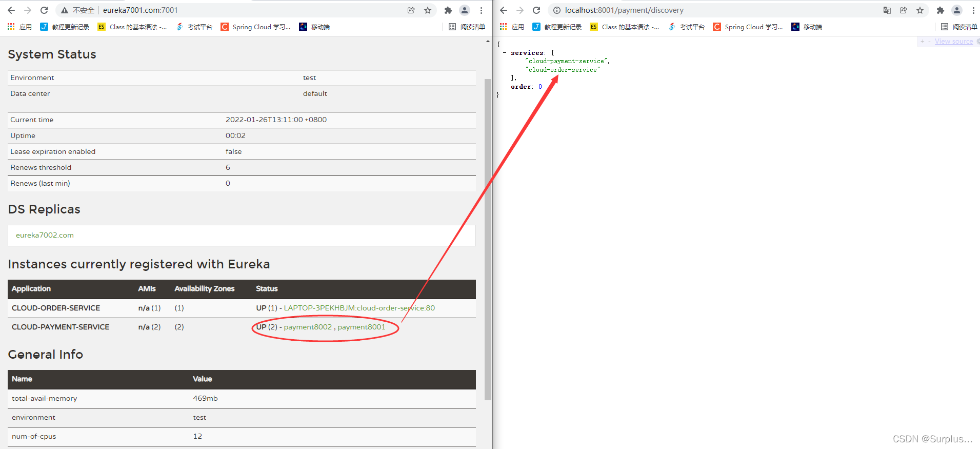Open 考试平台 bookmark in left browser
The width and height of the screenshot is (980, 449).
[x=194, y=27]
